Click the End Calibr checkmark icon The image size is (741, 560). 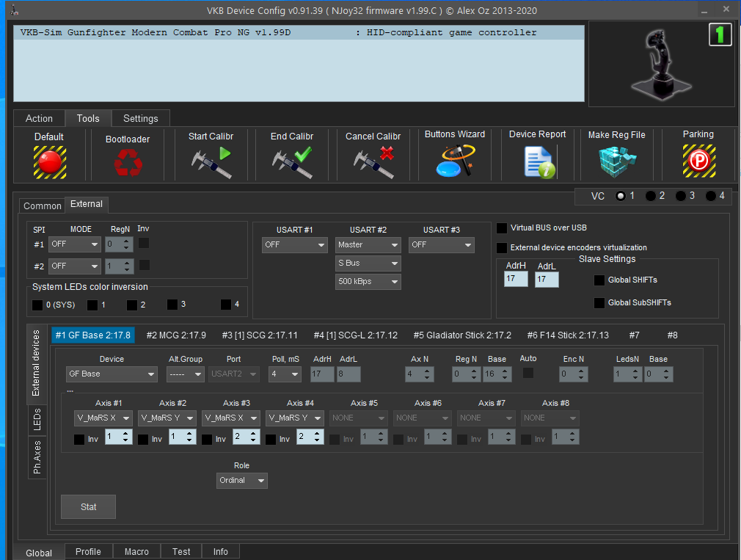291,161
